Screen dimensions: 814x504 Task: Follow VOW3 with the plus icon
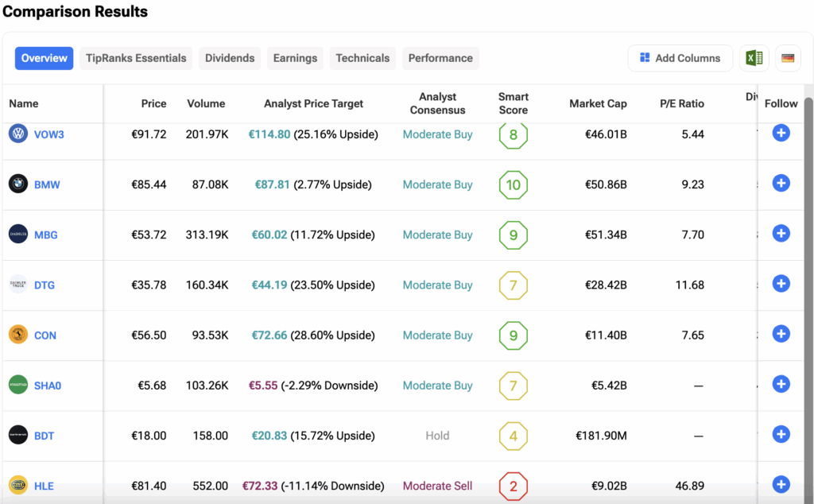pos(781,133)
